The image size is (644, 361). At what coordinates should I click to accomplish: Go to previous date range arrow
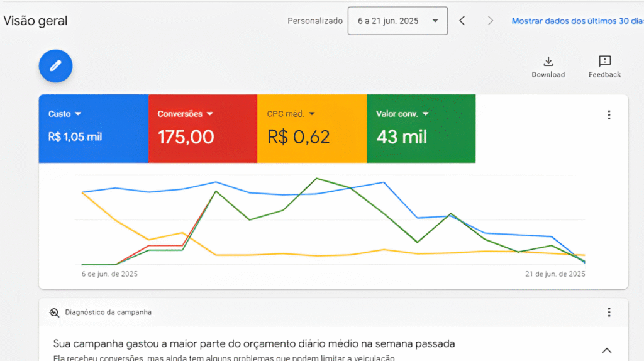[x=462, y=21]
